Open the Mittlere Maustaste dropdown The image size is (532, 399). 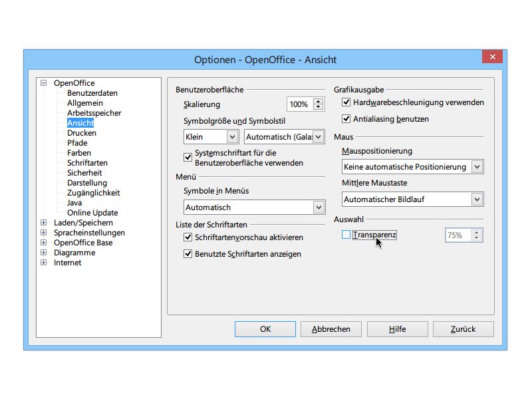412,199
